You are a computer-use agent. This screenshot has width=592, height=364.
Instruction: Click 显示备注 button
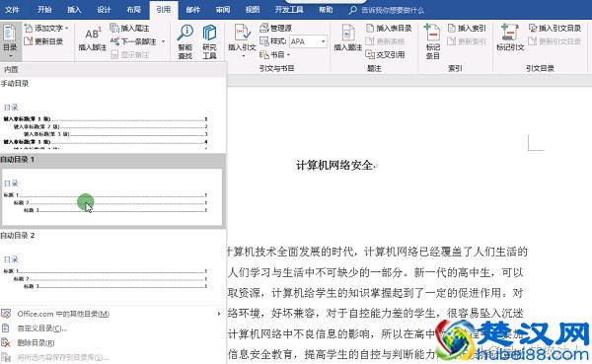pos(129,55)
